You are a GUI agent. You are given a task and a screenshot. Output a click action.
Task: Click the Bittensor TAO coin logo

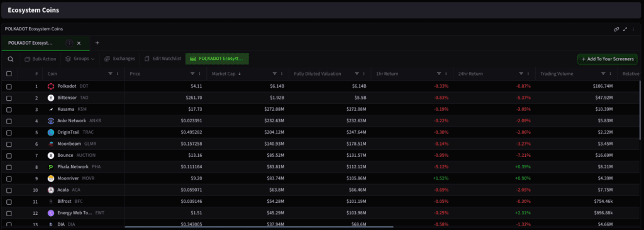click(x=51, y=98)
